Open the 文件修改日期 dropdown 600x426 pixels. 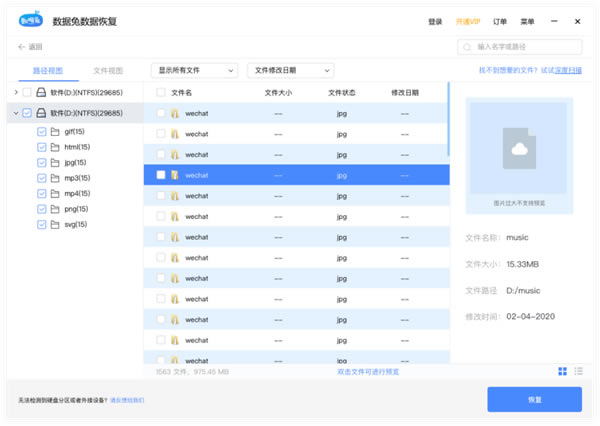[290, 70]
